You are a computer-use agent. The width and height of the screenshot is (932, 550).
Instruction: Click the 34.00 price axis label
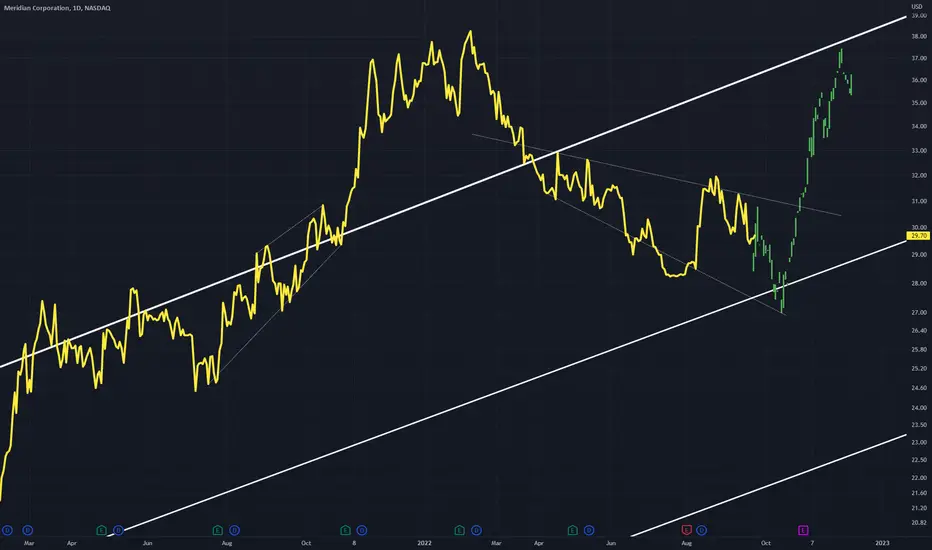919,126
